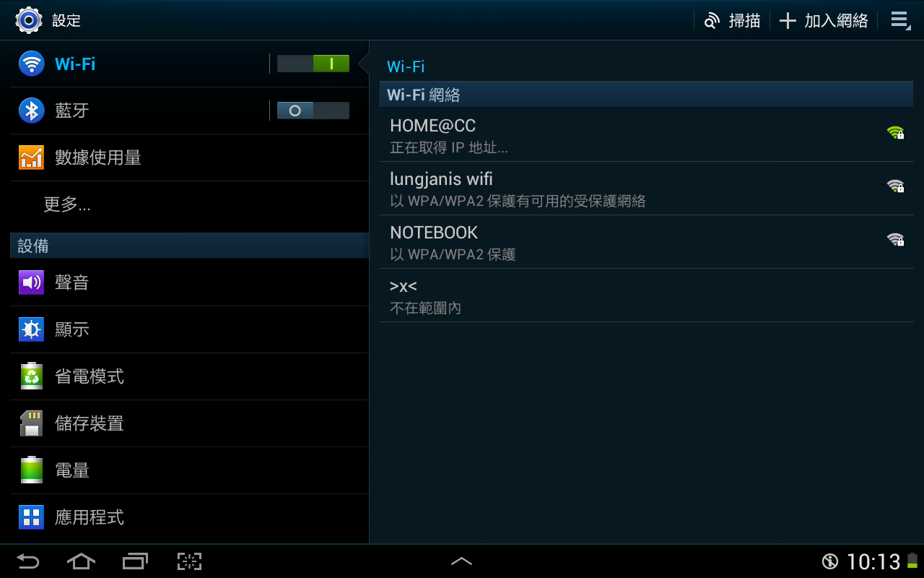Tap the 電量 battery icon

[x=32, y=470]
